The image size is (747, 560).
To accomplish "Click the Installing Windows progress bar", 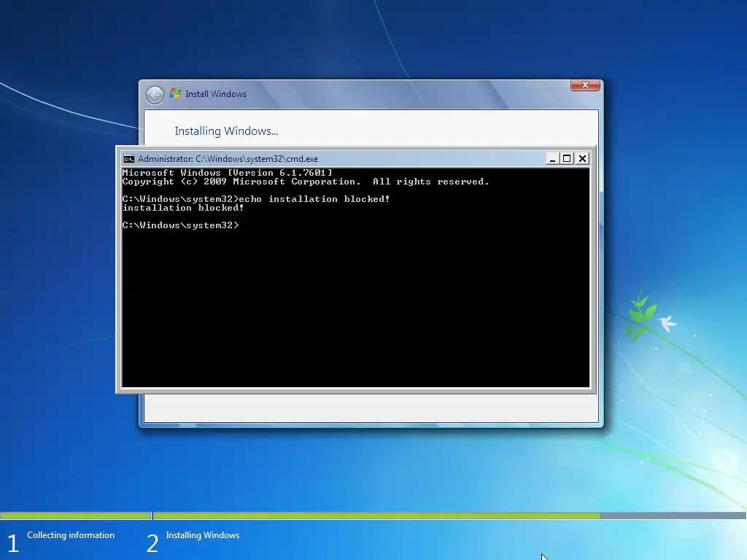I will [x=449, y=516].
